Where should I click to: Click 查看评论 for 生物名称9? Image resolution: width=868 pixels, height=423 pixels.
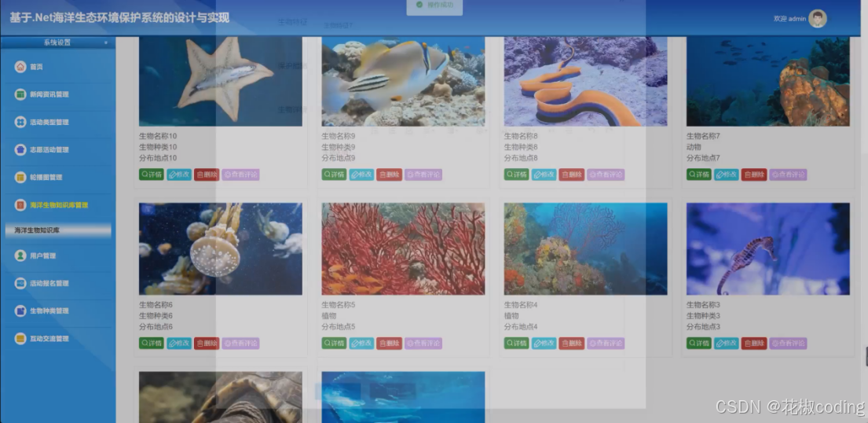click(423, 175)
